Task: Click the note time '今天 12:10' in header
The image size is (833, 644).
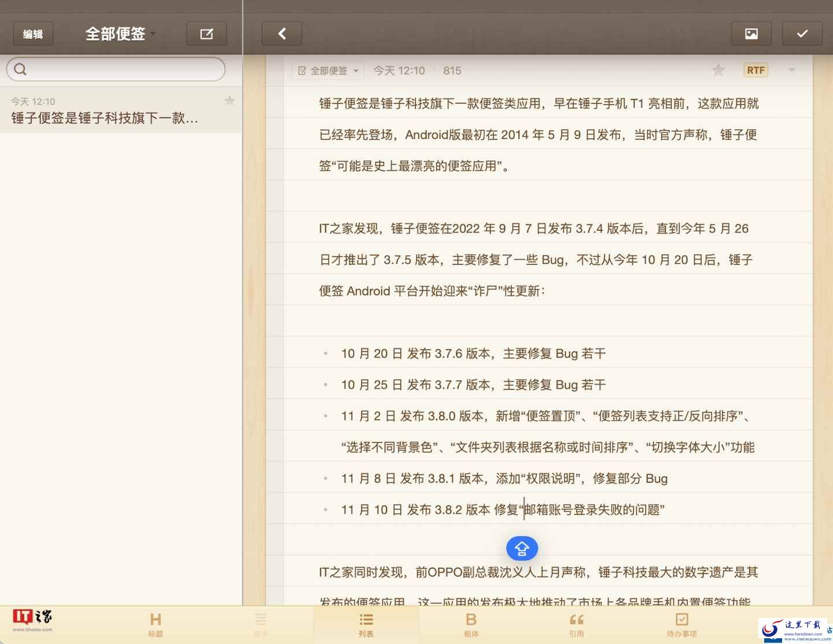Action: [x=399, y=71]
